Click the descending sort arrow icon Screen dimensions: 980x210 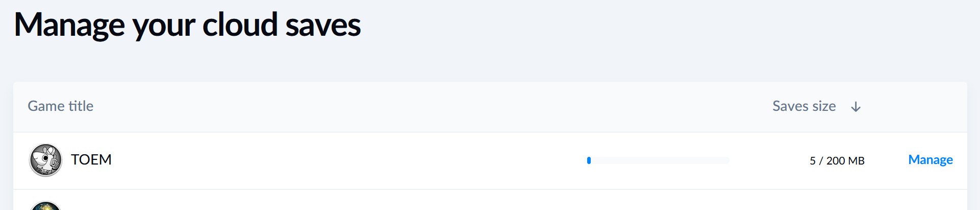pyautogui.click(x=856, y=107)
